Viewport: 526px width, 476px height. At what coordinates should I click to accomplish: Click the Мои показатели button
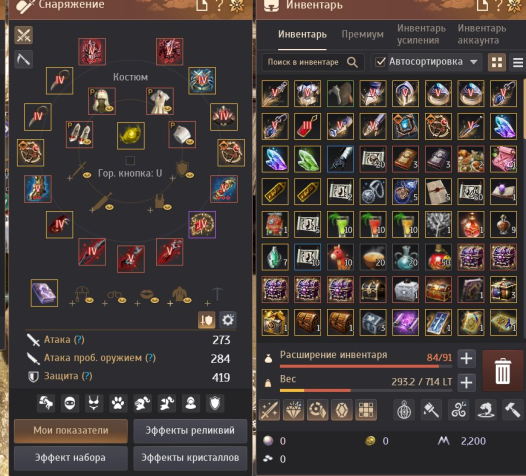pyautogui.click(x=71, y=431)
